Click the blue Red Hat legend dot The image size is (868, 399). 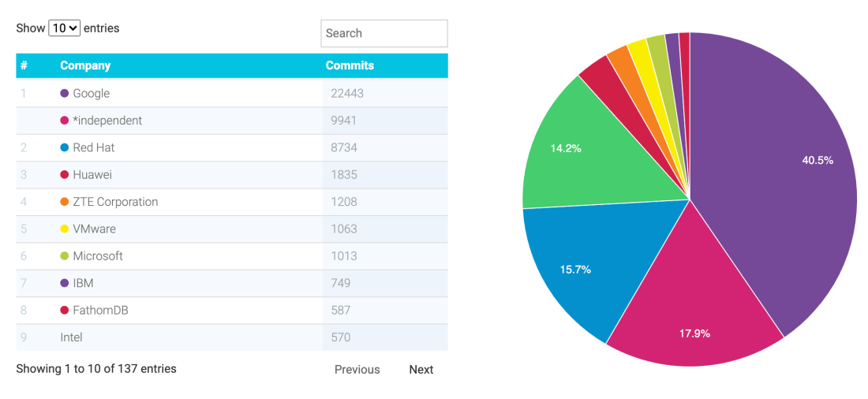[65, 147]
